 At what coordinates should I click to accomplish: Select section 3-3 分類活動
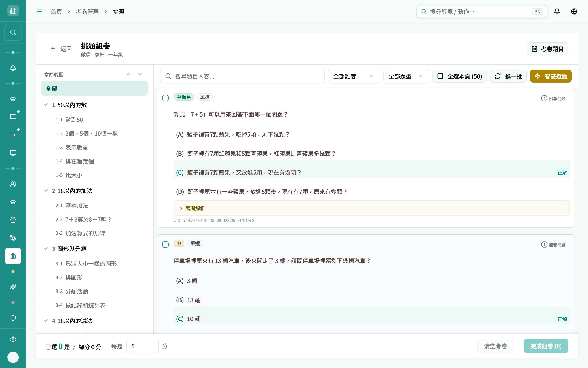point(72,291)
